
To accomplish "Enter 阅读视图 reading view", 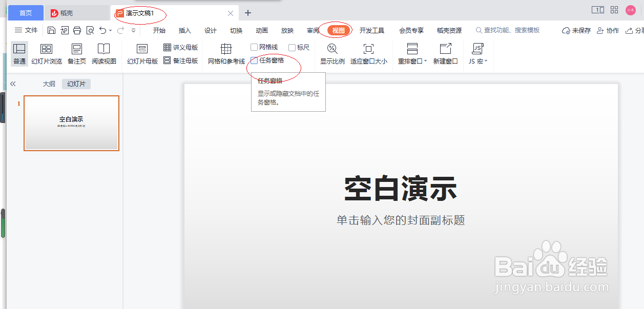I will pos(104,53).
